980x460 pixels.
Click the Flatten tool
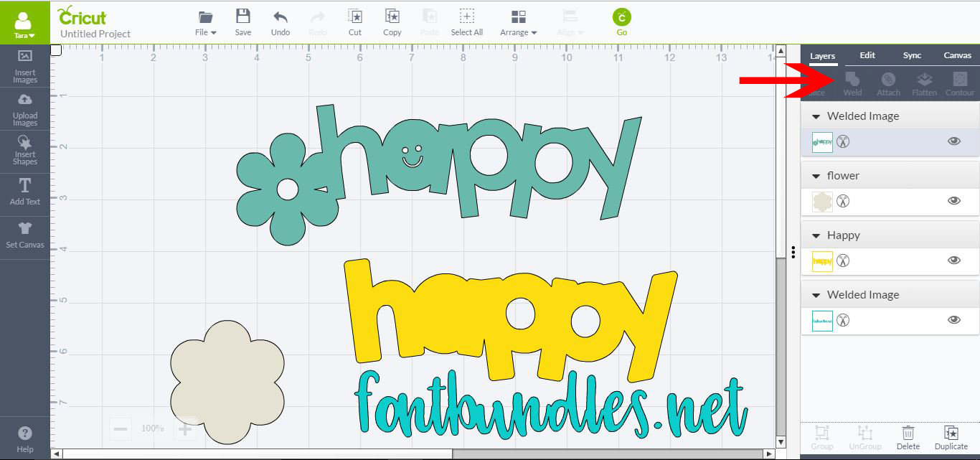pos(924,84)
